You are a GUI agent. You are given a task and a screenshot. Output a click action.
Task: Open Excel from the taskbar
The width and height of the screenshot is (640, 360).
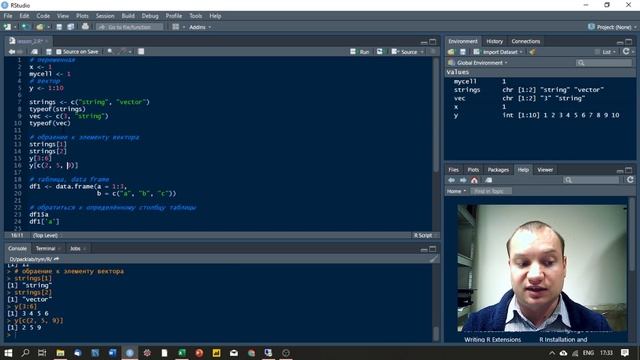coord(182,353)
